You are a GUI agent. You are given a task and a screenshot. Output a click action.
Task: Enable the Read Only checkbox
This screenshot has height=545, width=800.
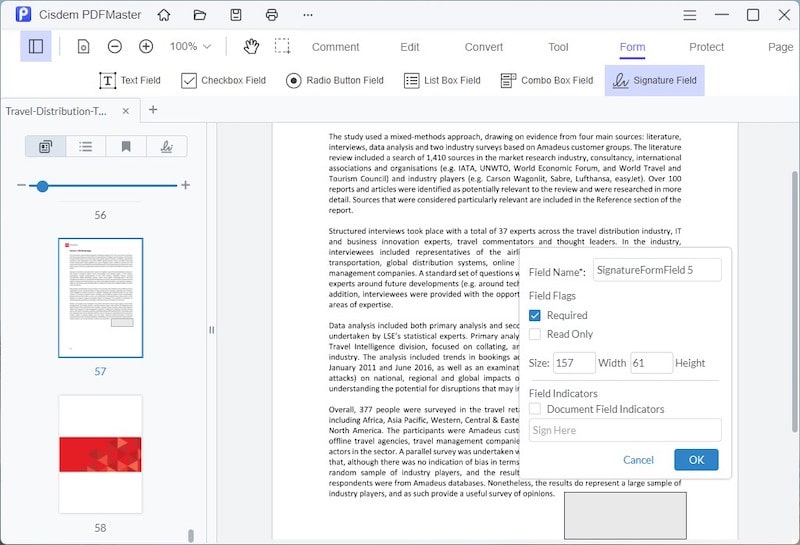535,334
